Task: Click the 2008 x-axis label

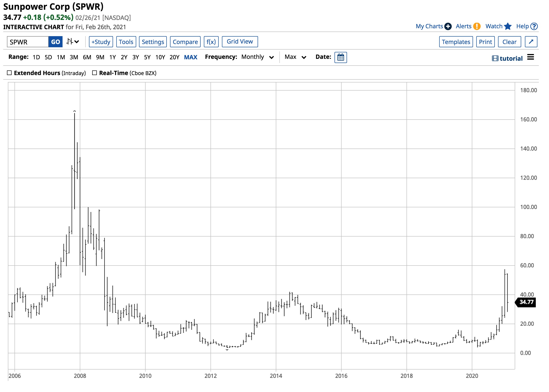Action: (x=80, y=376)
